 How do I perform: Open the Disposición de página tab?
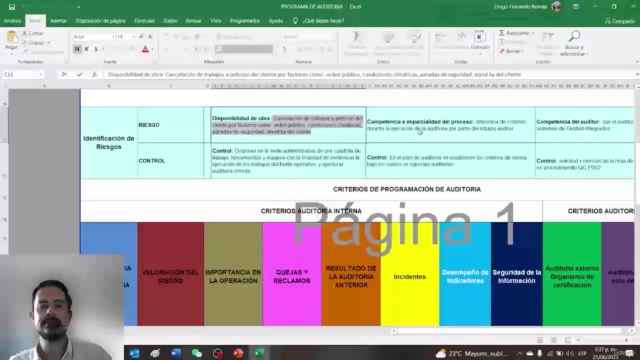[100, 21]
